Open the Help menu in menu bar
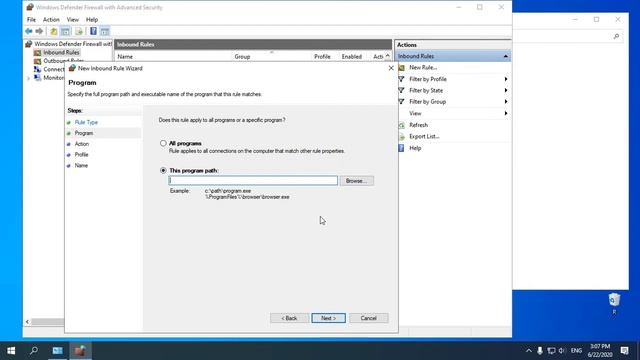This screenshot has width=640, height=360. [92, 20]
